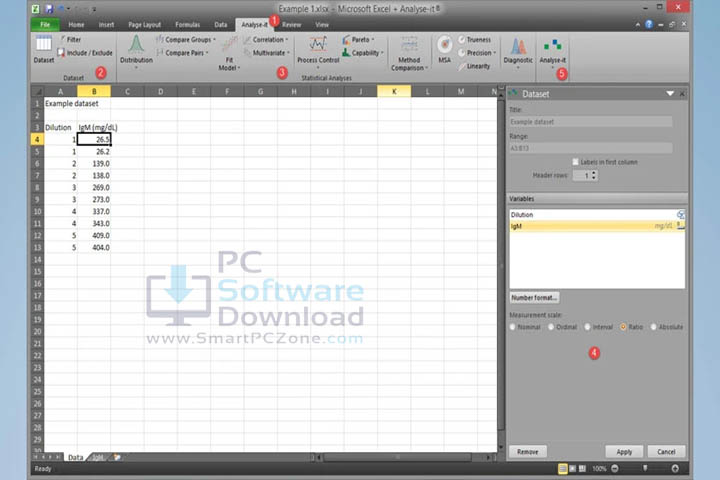Select the Trueness analysis
Screen dimensions: 720x480
click(474, 40)
